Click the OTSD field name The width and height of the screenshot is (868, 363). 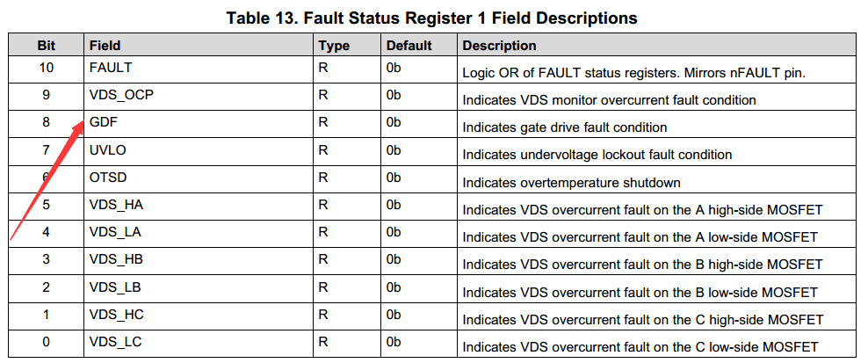108,178
